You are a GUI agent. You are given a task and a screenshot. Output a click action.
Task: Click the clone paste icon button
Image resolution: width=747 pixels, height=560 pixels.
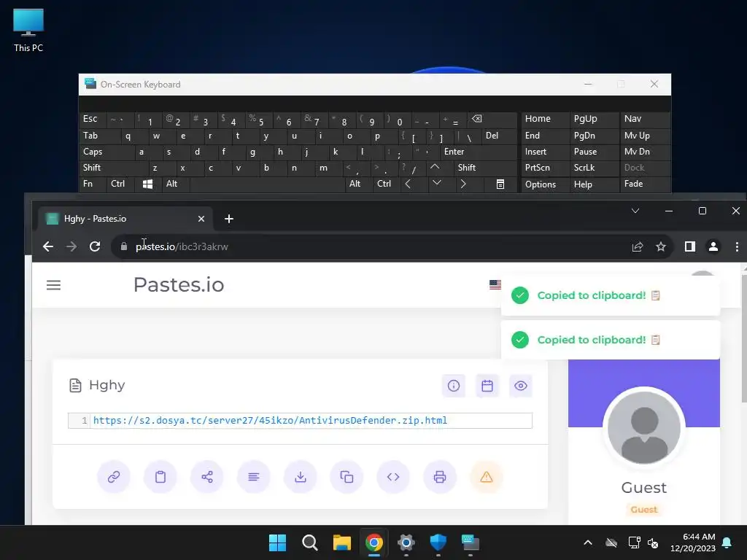(x=347, y=477)
